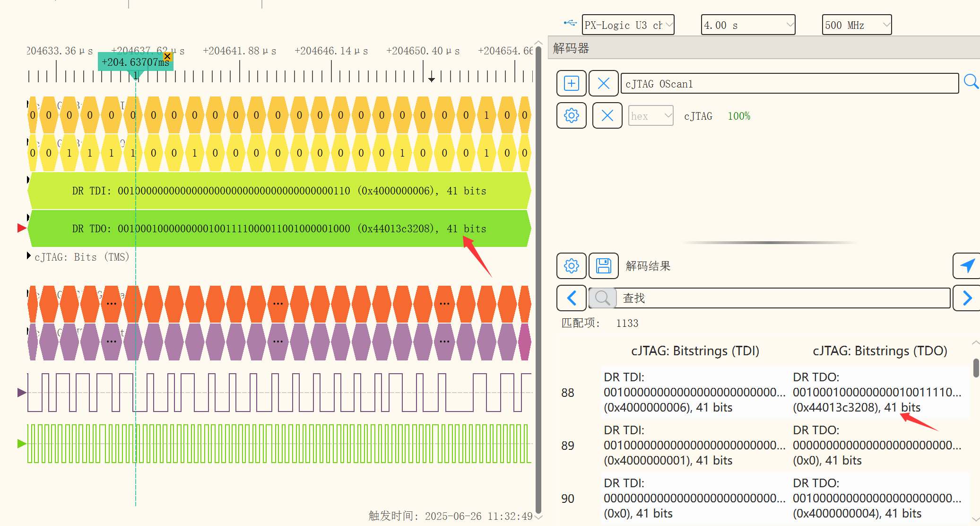
Task: Click the 查找 search input field
Action: [x=783, y=298]
